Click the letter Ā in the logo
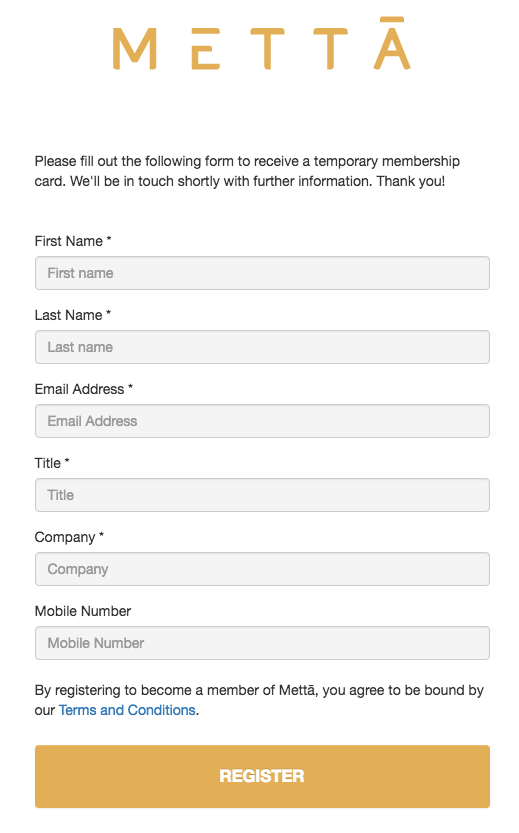The width and height of the screenshot is (519, 833). click(x=392, y=44)
